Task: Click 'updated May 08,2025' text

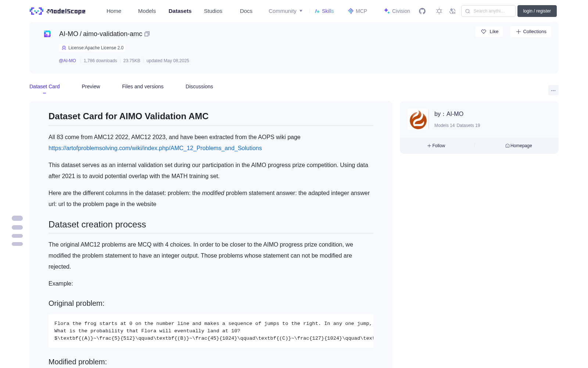Action: click(168, 61)
